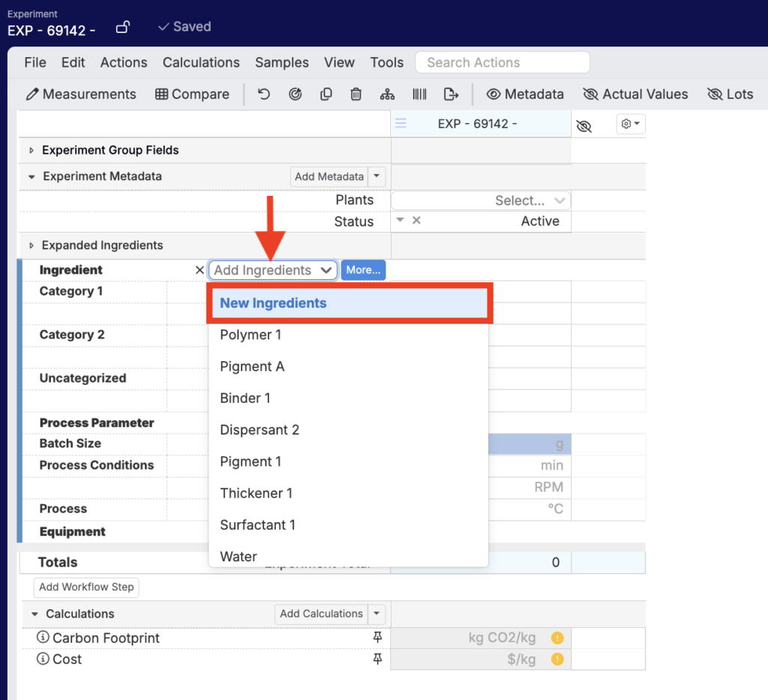Focus the Search Actions field
Viewport: 768px width, 700px height.
[x=502, y=63]
